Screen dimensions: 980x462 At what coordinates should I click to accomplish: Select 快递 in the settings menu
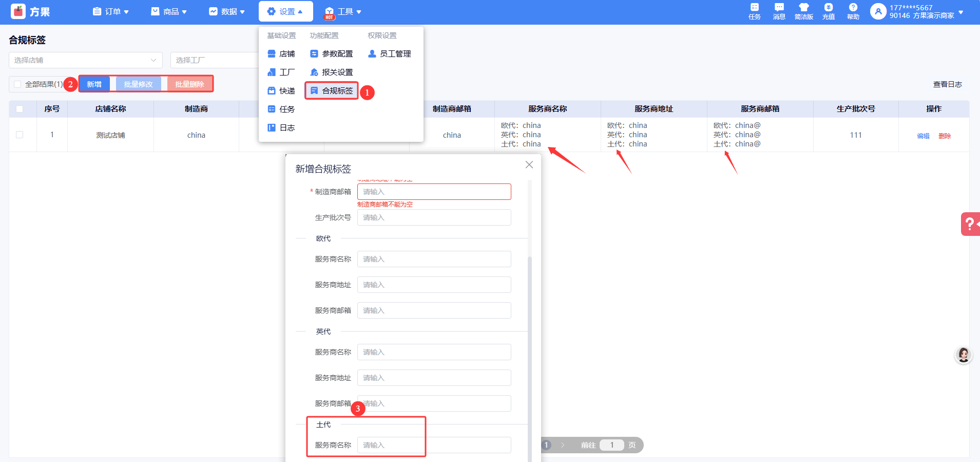(281, 91)
